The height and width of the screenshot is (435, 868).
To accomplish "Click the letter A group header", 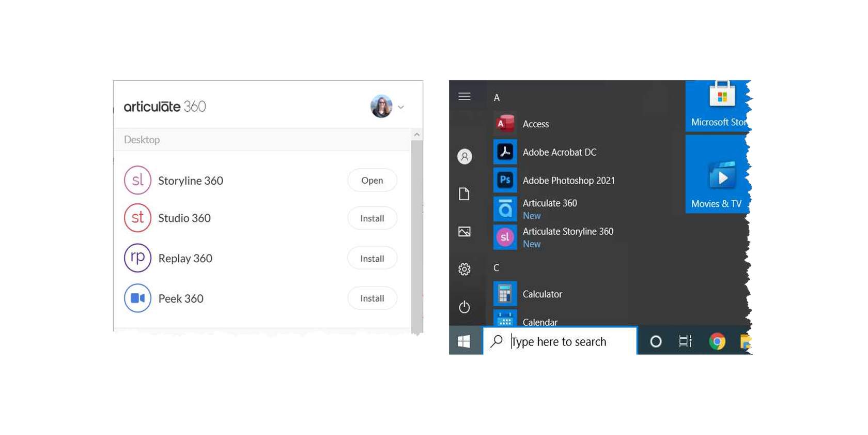I will pos(497,98).
